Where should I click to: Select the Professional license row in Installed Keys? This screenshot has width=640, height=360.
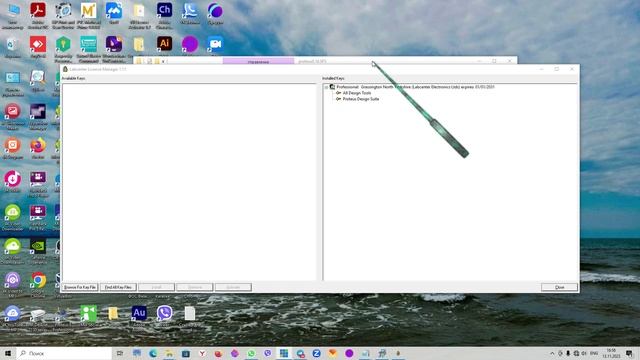click(416, 87)
